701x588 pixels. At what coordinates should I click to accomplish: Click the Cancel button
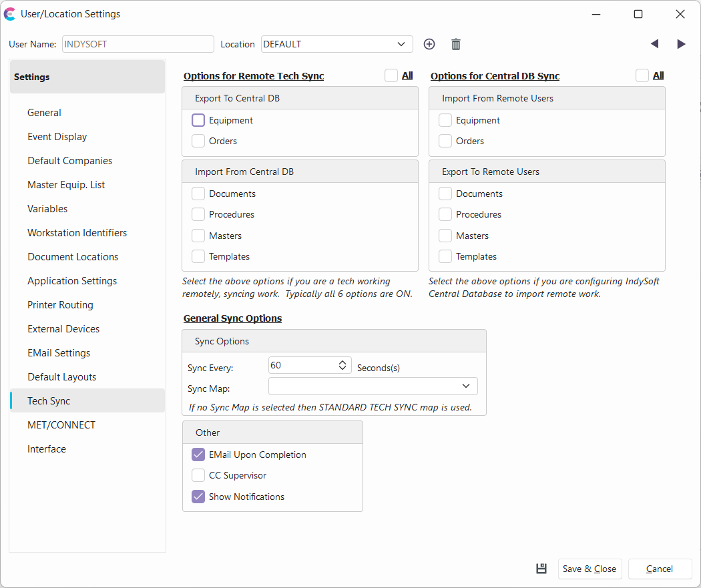click(x=660, y=569)
